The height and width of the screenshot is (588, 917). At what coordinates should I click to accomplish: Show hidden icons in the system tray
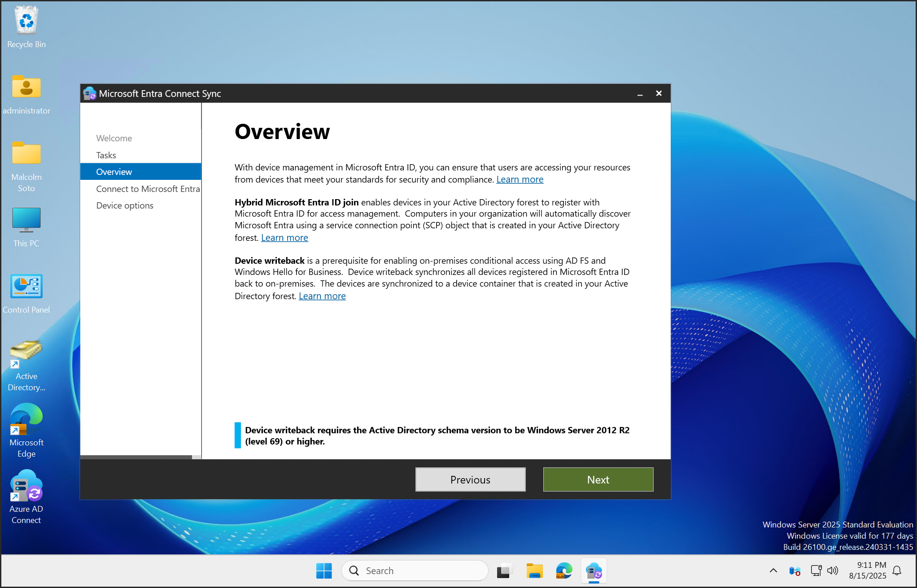tap(773, 571)
